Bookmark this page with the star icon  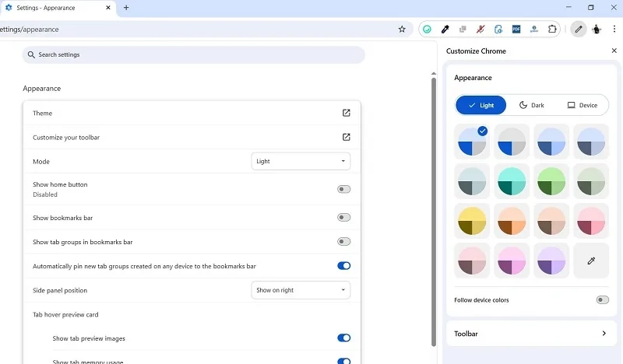(x=402, y=29)
